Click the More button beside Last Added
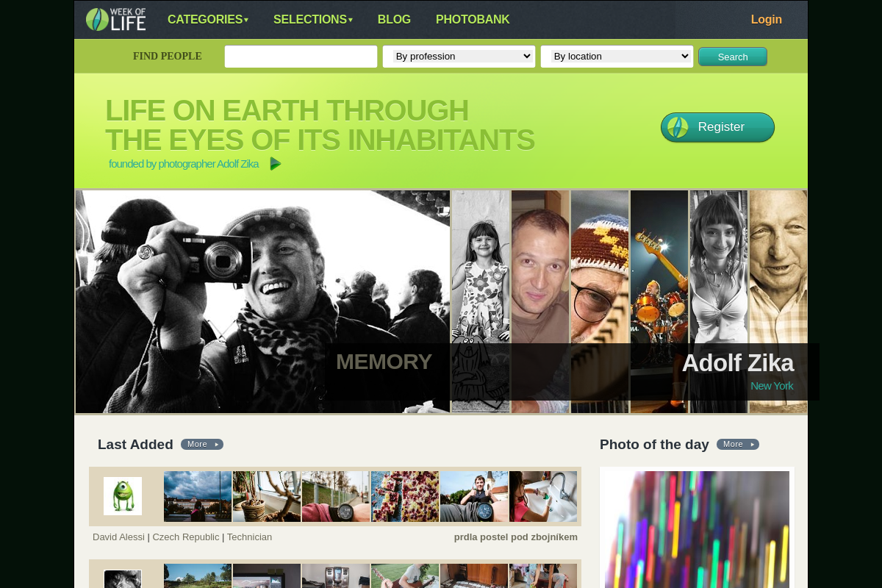Screen dimensions: 882x588 point(202,445)
